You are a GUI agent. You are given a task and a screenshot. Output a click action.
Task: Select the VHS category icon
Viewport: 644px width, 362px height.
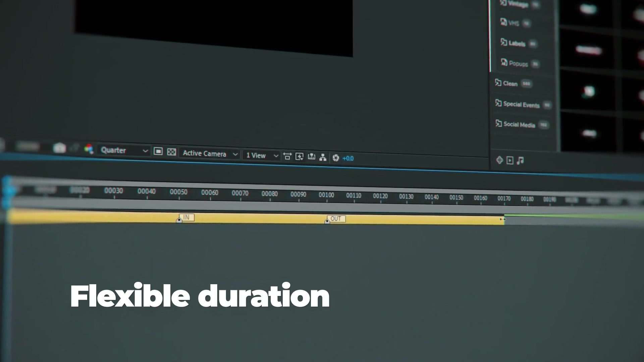pyautogui.click(x=504, y=23)
